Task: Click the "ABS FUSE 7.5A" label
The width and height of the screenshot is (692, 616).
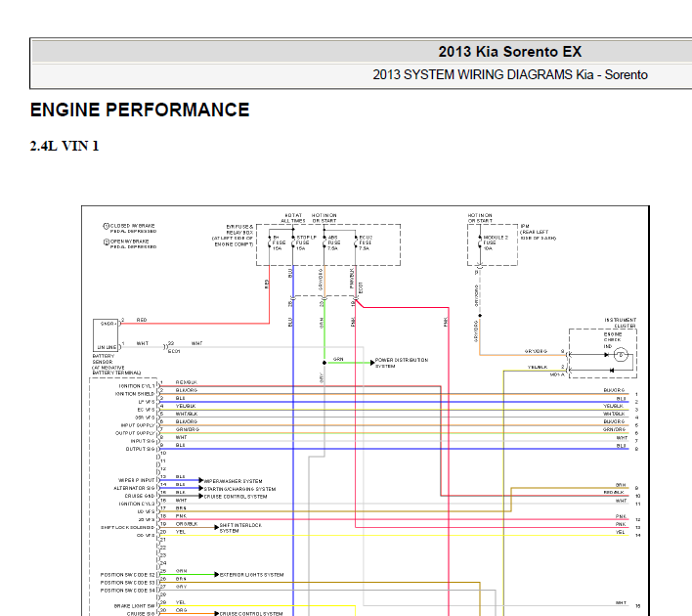Action: click(x=333, y=242)
